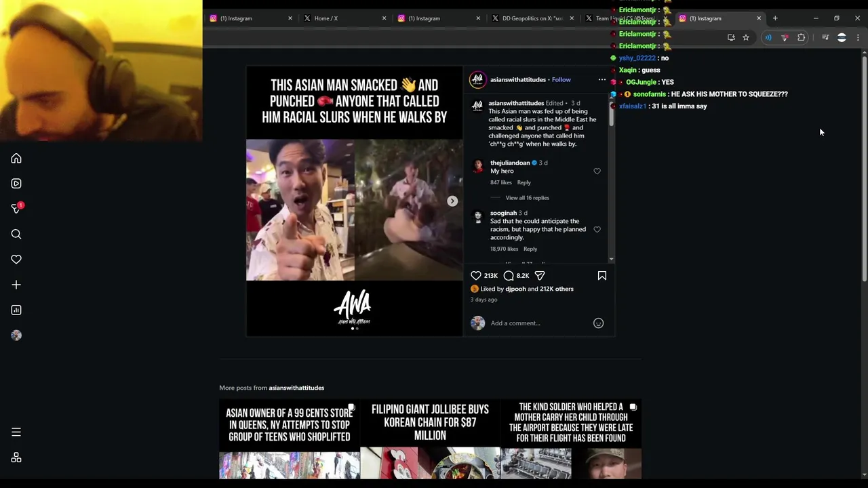Like sooginah's comment
Screen dimensions: 868x488
pos(597,230)
